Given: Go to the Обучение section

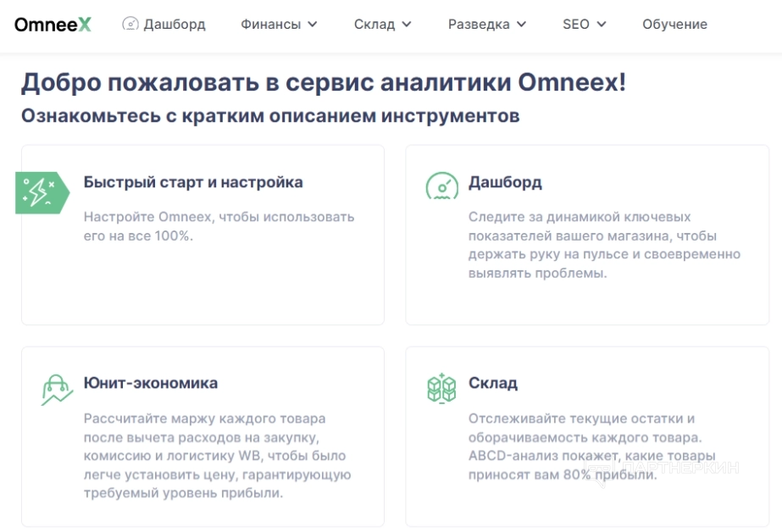Looking at the screenshot, I should pyautogui.click(x=674, y=24).
